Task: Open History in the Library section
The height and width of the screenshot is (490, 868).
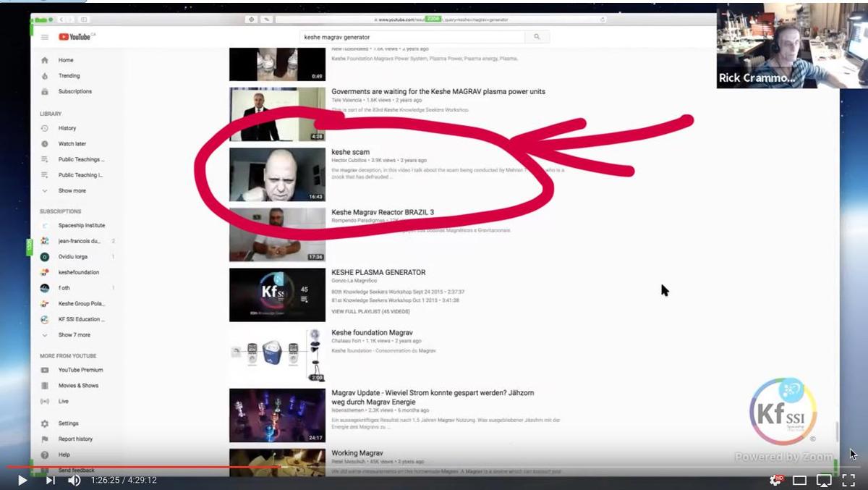Action: [x=67, y=128]
